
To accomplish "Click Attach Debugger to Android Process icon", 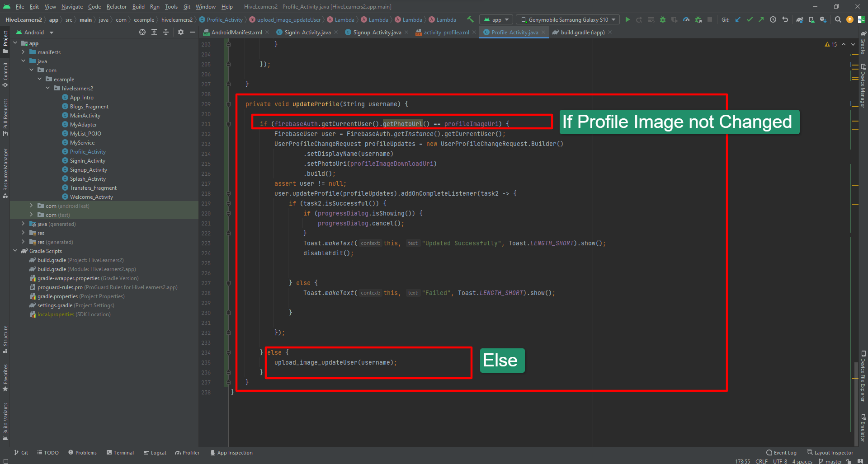I will [698, 19].
